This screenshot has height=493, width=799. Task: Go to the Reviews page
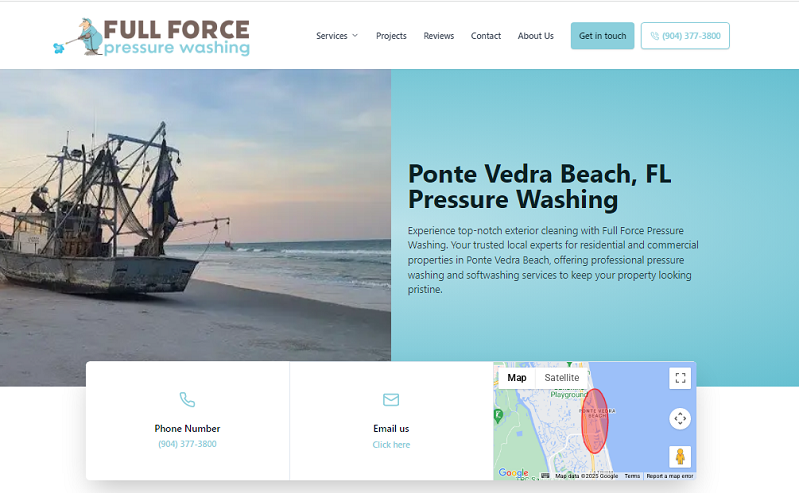438,36
